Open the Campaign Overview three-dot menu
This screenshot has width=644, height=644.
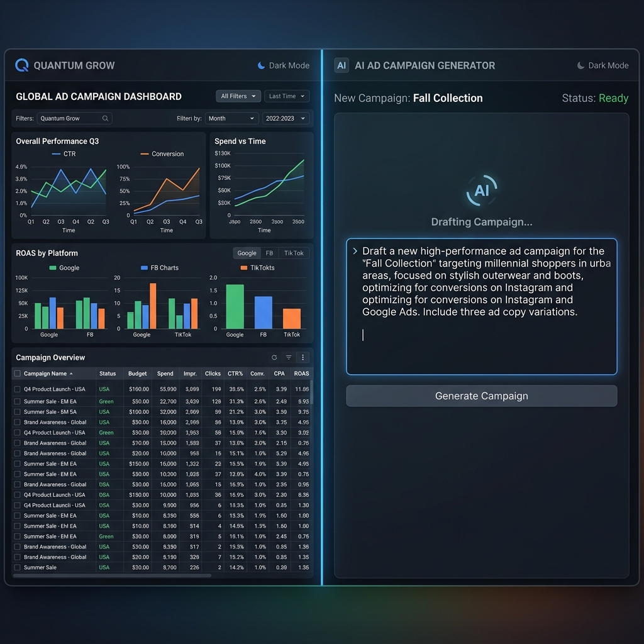[303, 357]
